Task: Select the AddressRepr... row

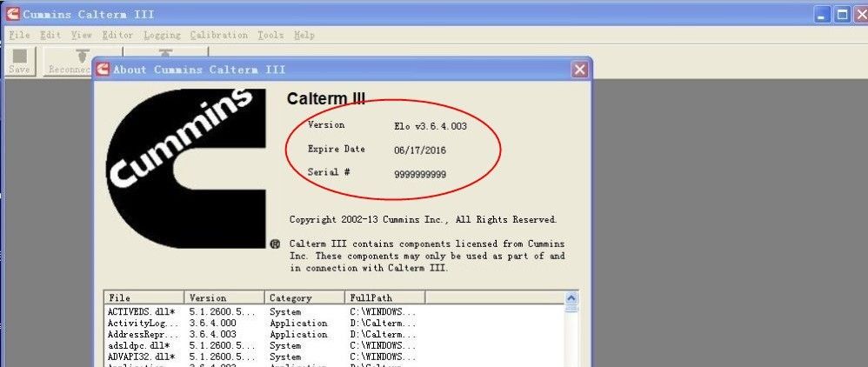Action: coord(334,334)
